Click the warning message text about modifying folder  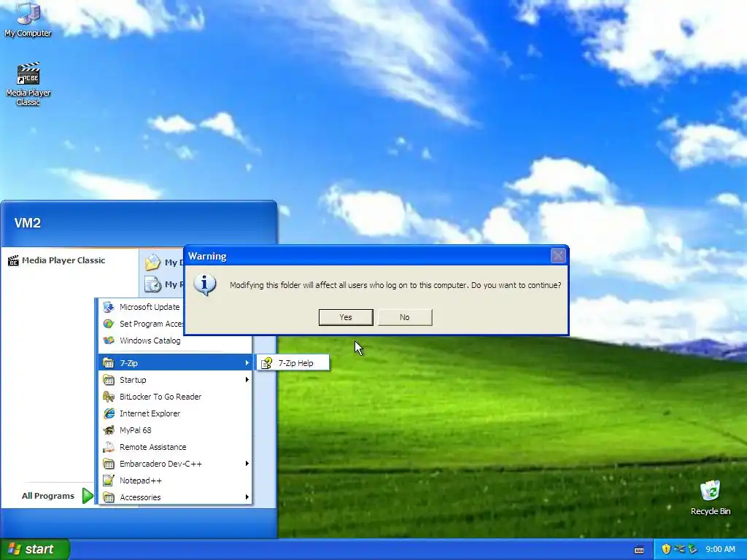pyautogui.click(x=395, y=285)
